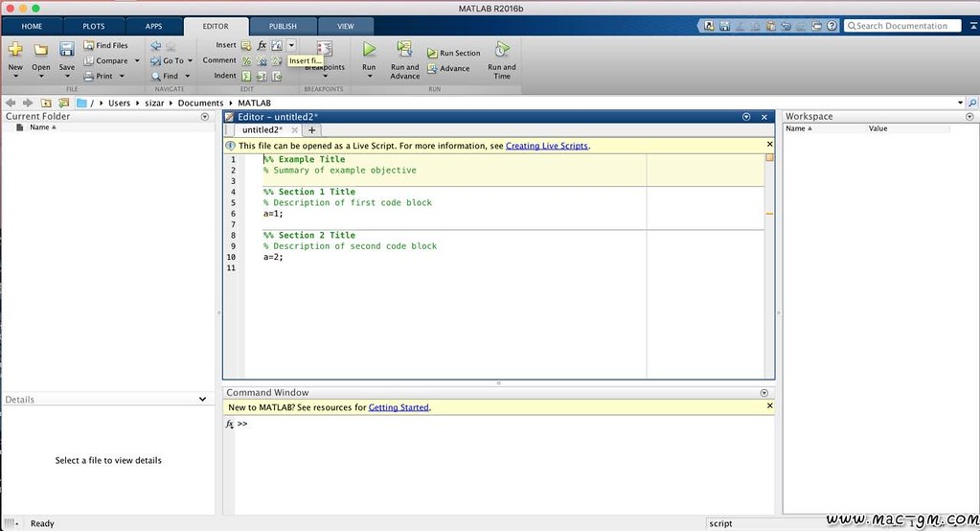
Task: Open the Breakpoints dropdown arrow
Action: click(325, 77)
